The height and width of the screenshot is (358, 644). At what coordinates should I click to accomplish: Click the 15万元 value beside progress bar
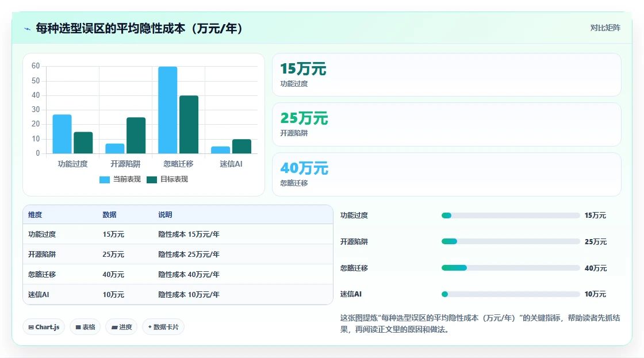point(596,215)
